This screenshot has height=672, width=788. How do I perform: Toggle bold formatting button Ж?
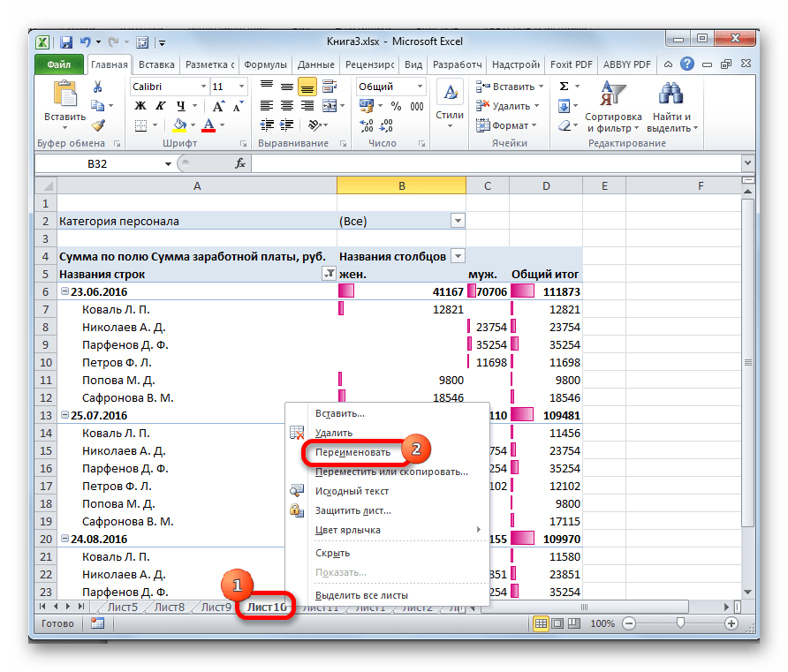[x=139, y=106]
